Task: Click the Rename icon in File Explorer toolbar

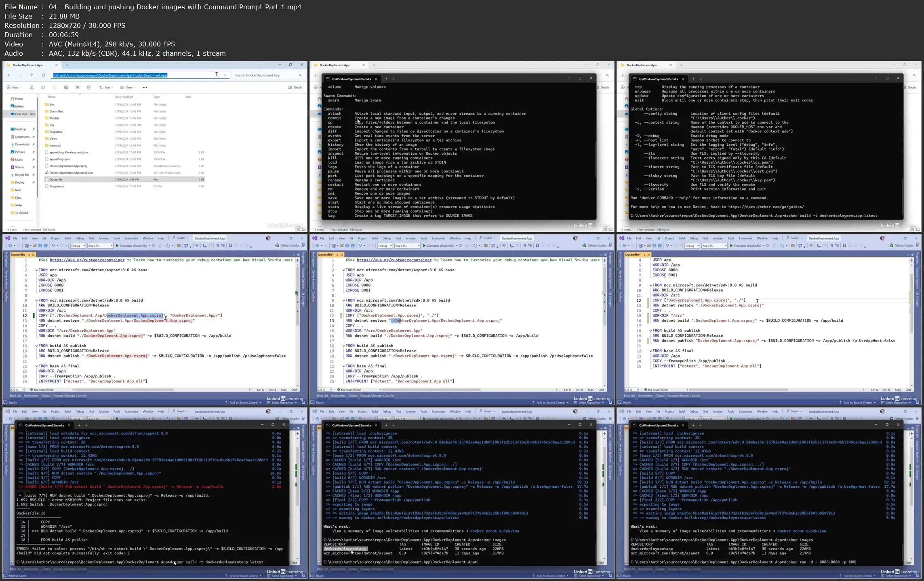Action: point(66,87)
